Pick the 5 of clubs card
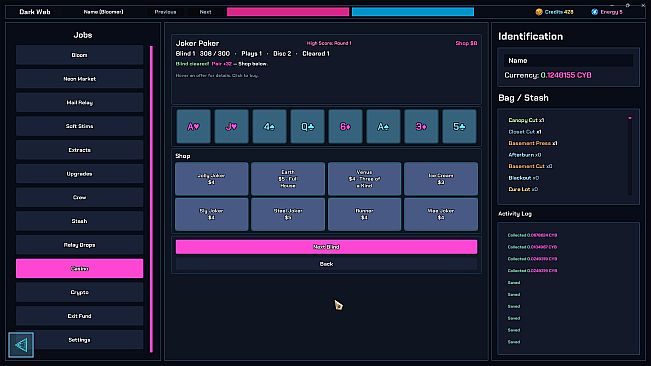Viewport: 651px width, 366px height. [x=459, y=127]
